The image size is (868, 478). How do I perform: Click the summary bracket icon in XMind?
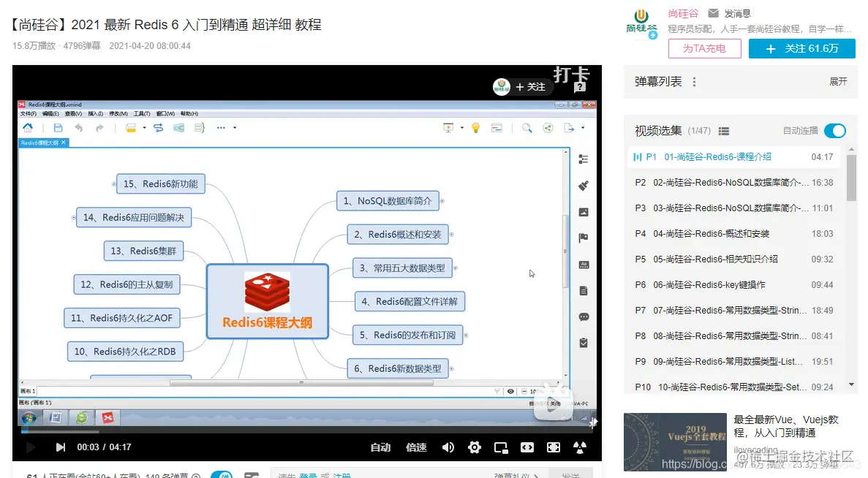tap(200, 128)
